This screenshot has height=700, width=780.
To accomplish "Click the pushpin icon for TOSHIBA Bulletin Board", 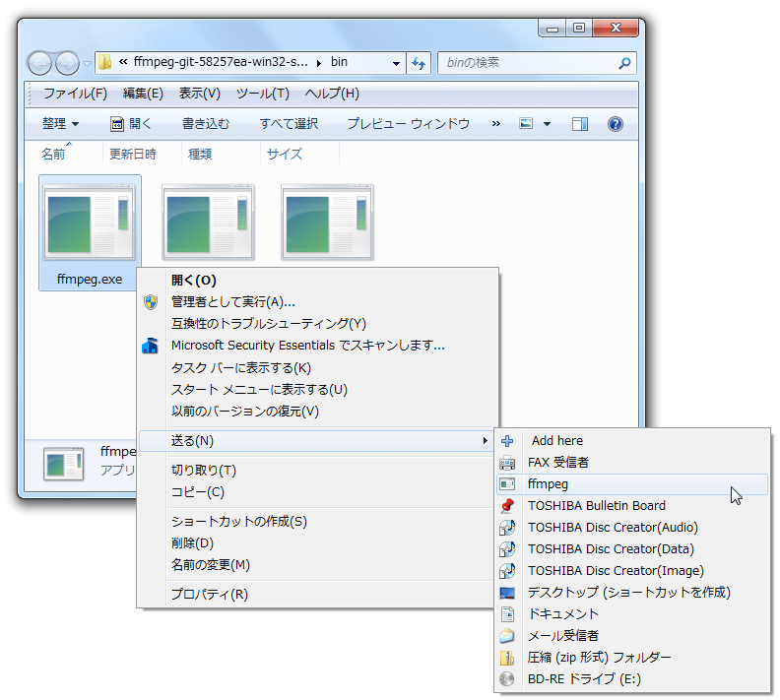I will point(507,506).
